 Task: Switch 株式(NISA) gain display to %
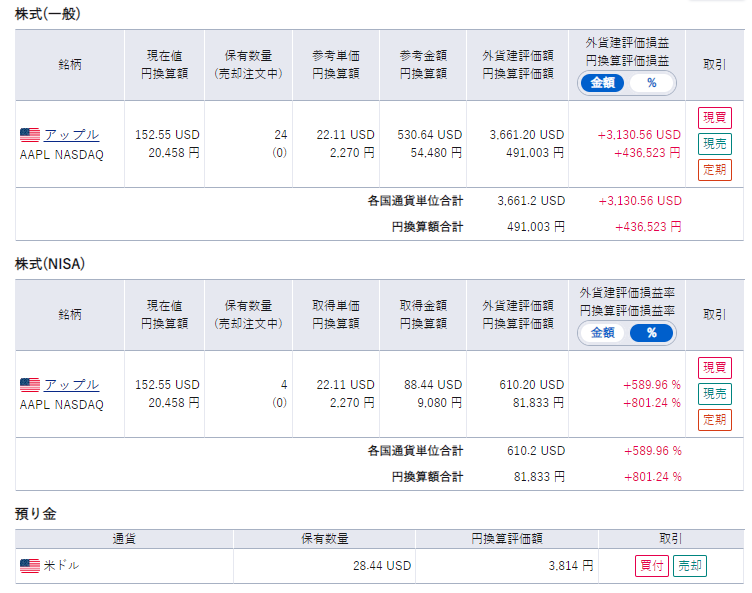tap(651, 333)
